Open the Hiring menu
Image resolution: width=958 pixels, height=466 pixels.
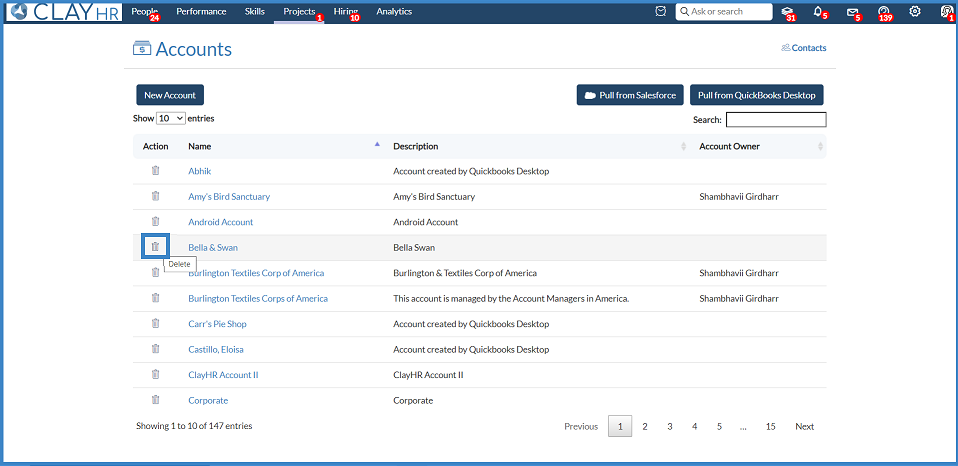coord(346,12)
